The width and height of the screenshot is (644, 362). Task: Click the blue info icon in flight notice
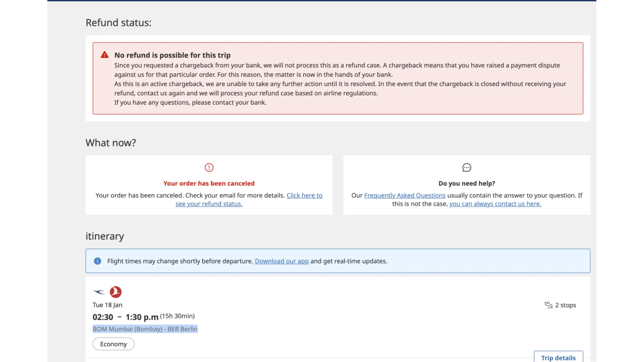coord(97,261)
